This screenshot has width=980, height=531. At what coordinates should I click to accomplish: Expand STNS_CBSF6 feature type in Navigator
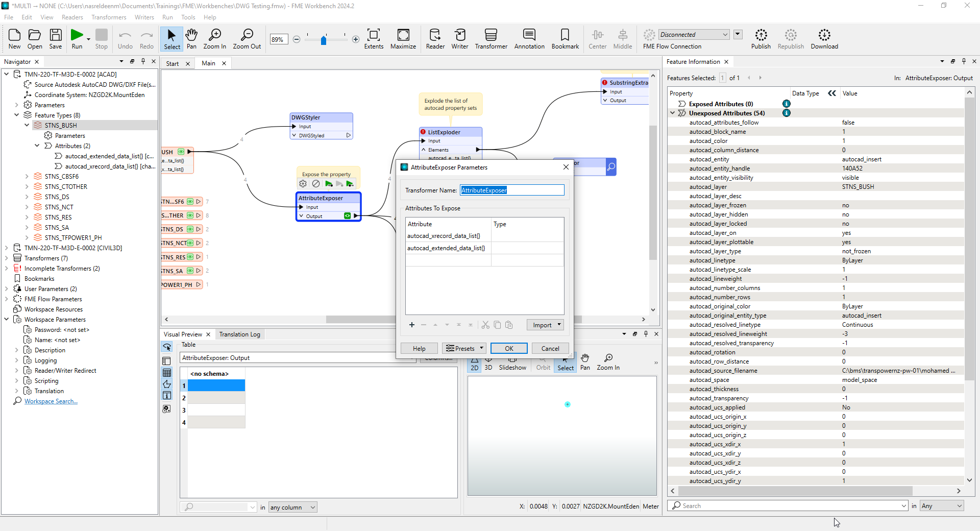27,176
